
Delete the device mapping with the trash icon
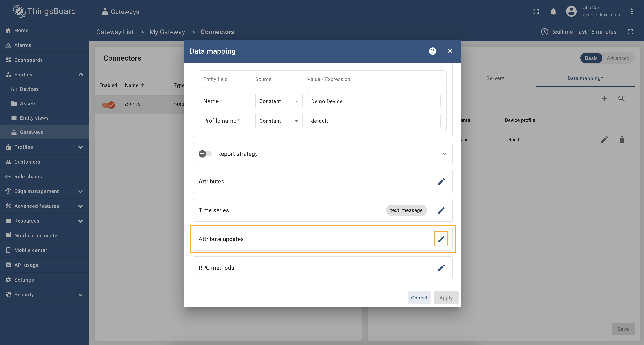622,139
